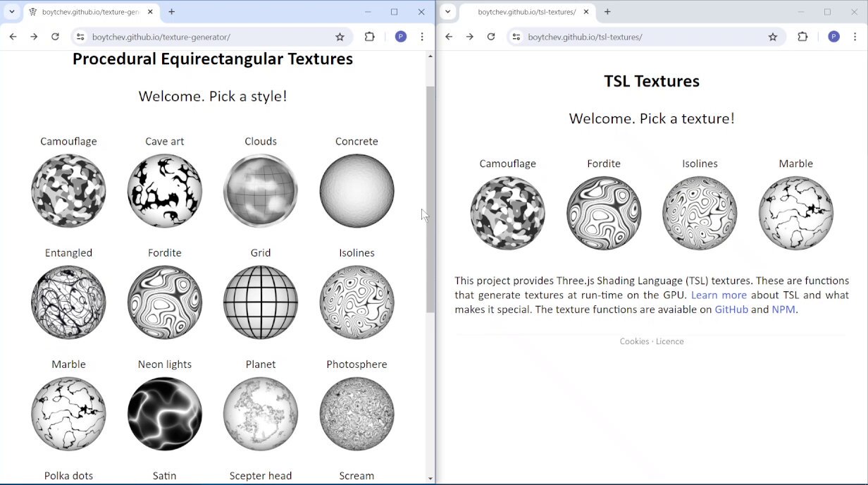
Task: Pick the Photosphere texture sphere
Action: [x=356, y=414]
